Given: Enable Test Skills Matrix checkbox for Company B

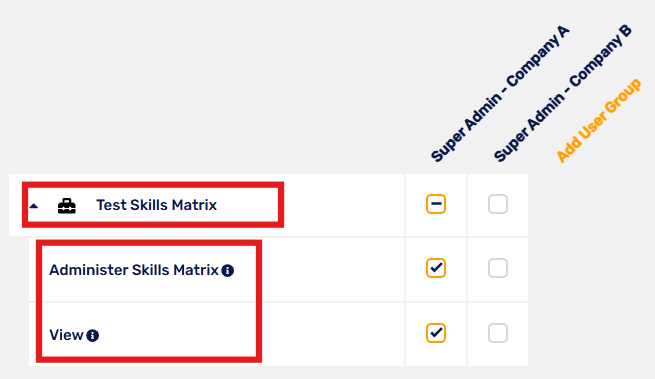Looking at the screenshot, I should pyautogui.click(x=498, y=204).
